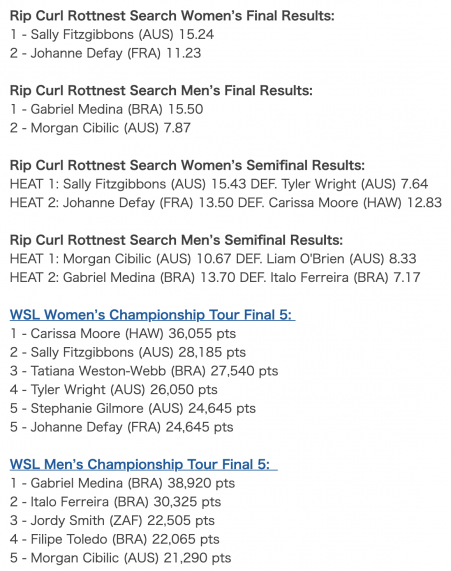This screenshot has width=451, height=571.
Task: Click Italo Ferreira 30,325 pts ranking line
Action: coord(115,502)
